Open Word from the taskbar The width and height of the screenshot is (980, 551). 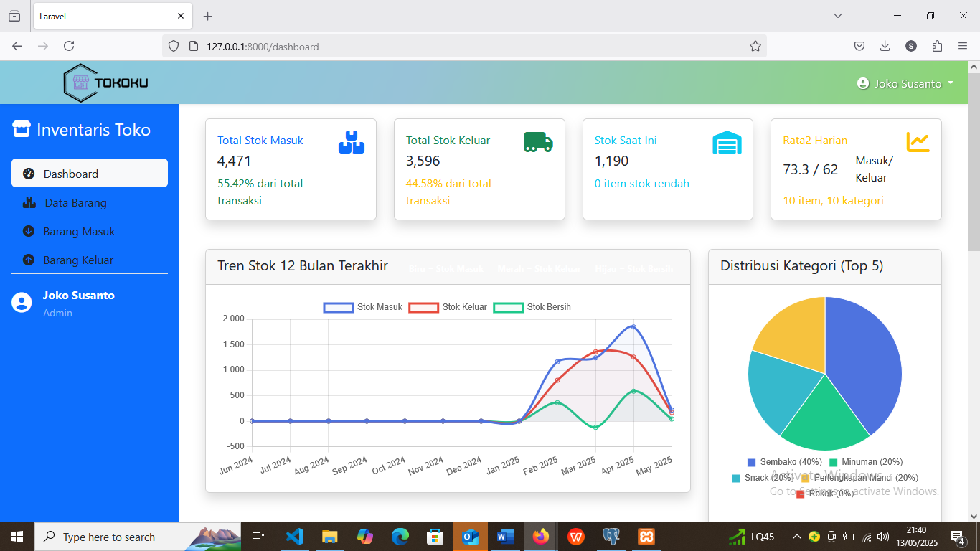[505, 536]
